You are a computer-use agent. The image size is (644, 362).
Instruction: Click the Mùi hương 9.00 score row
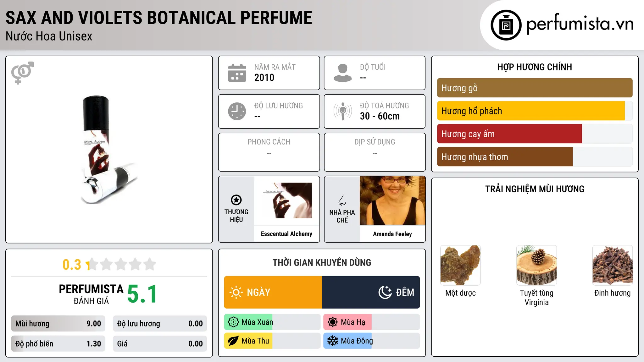click(x=58, y=324)
